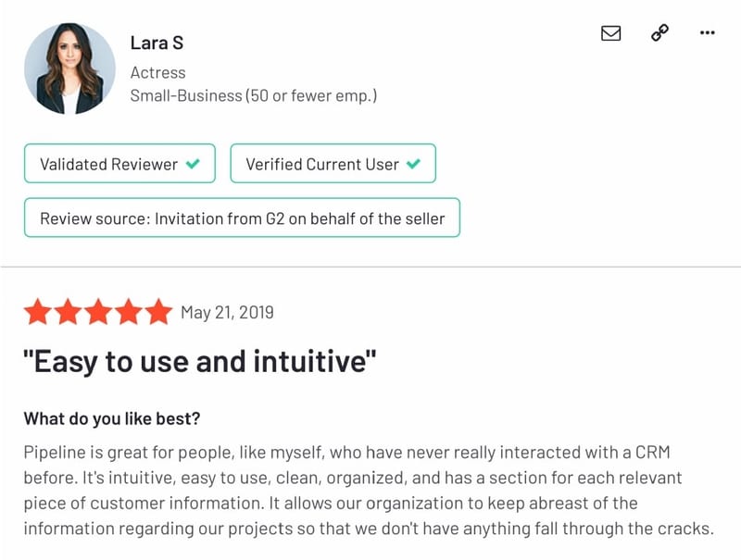Image resolution: width=741 pixels, height=560 pixels.
Task: Open the message envelope icon
Action: tap(610, 33)
